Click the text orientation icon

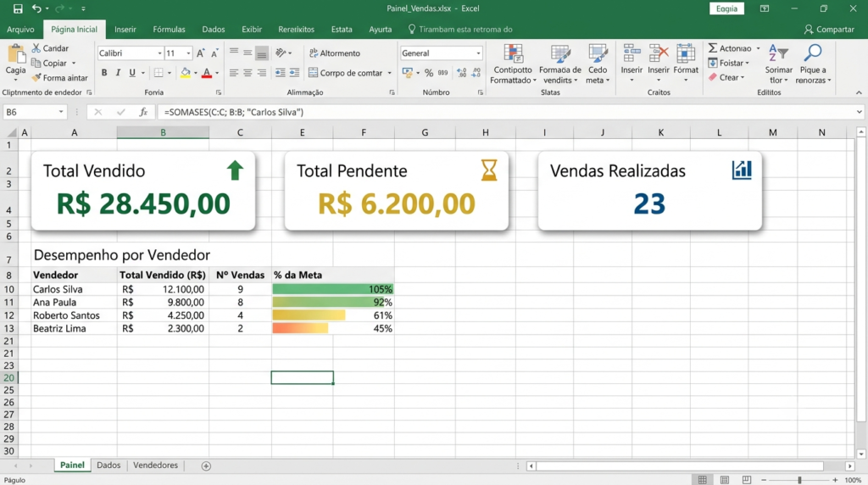pos(281,53)
